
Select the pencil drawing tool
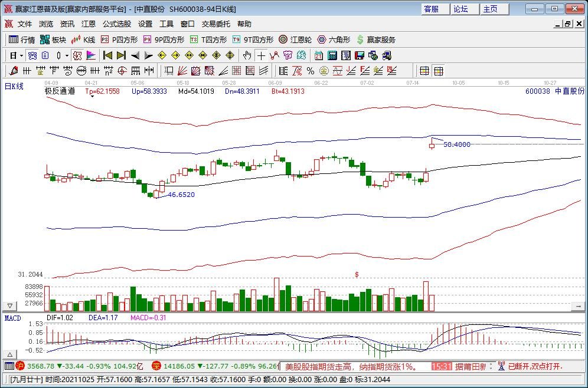coord(14,70)
